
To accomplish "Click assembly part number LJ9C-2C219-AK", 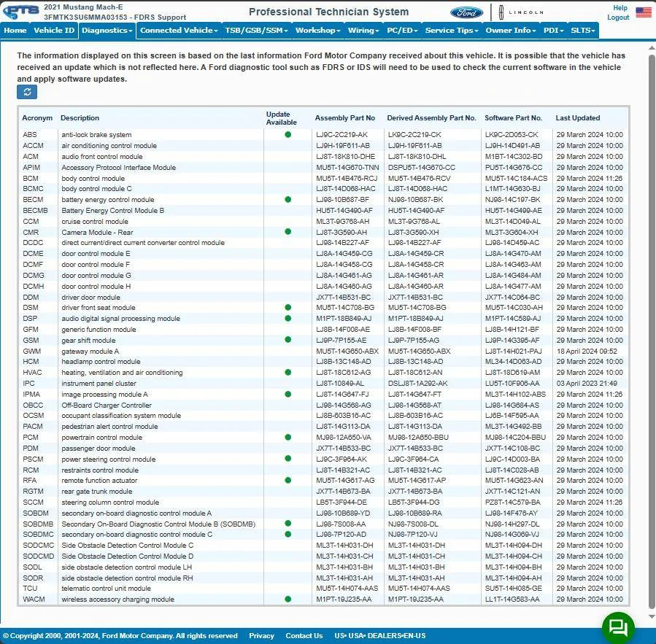I will coord(341,135).
